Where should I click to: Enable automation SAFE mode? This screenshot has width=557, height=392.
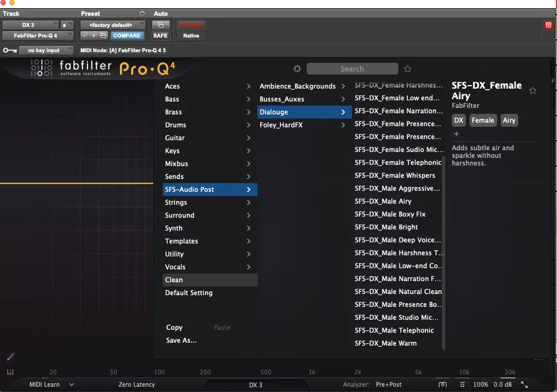click(x=160, y=35)
